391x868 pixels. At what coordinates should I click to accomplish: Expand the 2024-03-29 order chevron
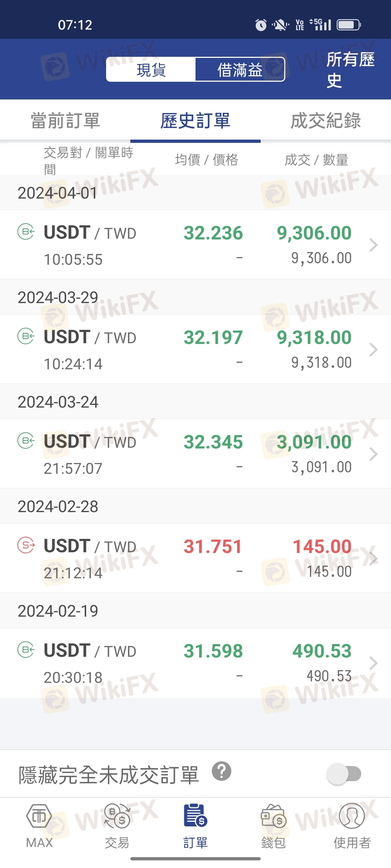373,350
